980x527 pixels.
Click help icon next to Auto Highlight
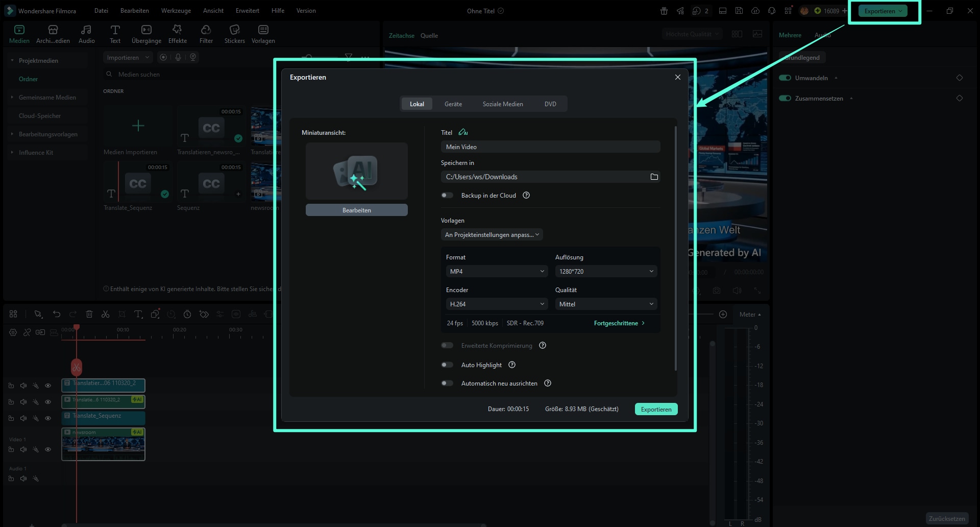pos(512,365)
